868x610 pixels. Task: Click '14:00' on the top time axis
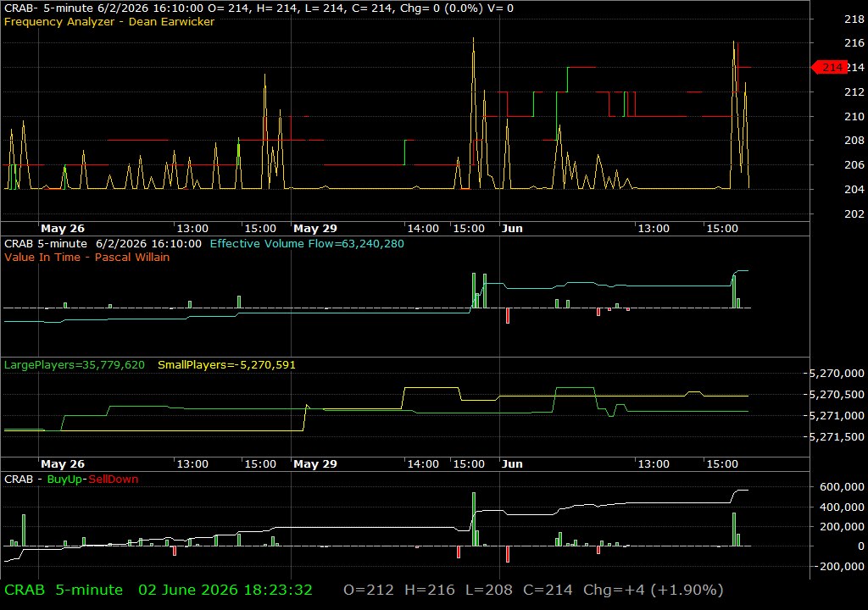pos(423,228)
